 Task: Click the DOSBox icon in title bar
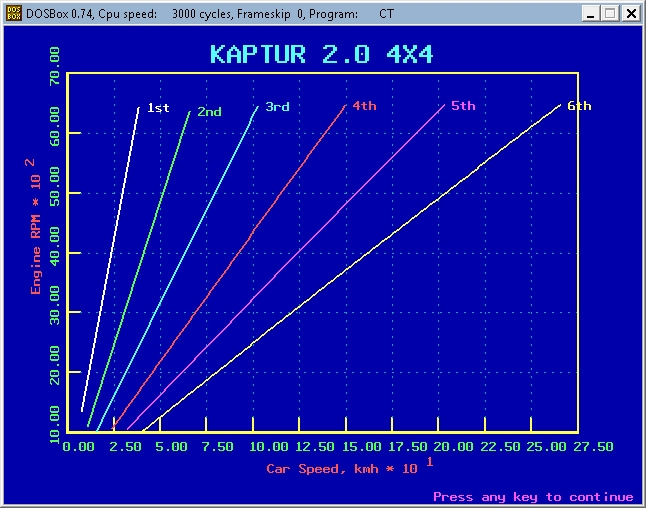14,14
